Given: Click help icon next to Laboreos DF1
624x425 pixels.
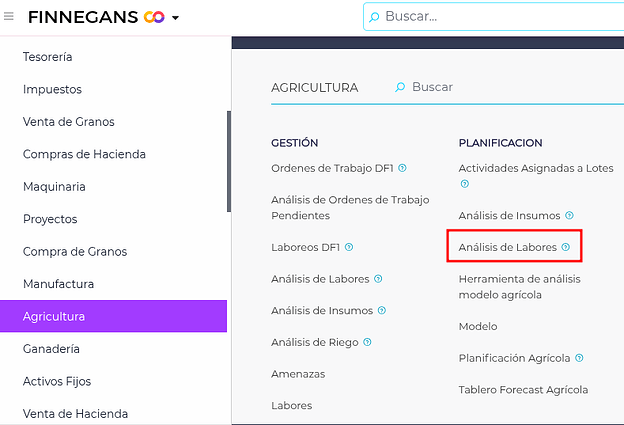Looking at the screenshot, I should point(349,247).
